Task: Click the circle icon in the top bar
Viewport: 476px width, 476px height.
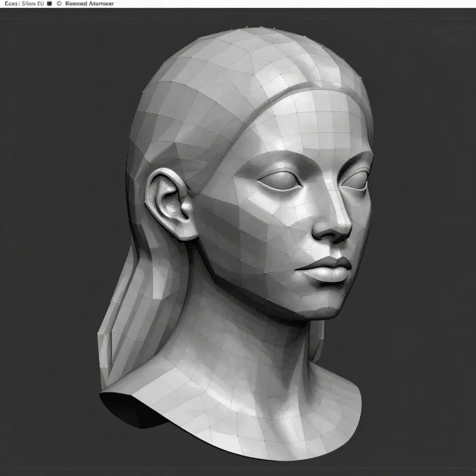Action: [x=59, y=3]
